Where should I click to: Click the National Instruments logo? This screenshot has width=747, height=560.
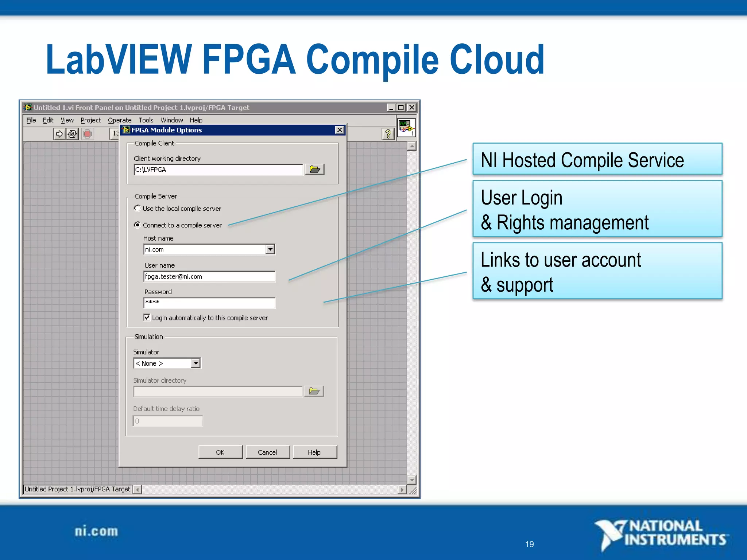[661, 535]
